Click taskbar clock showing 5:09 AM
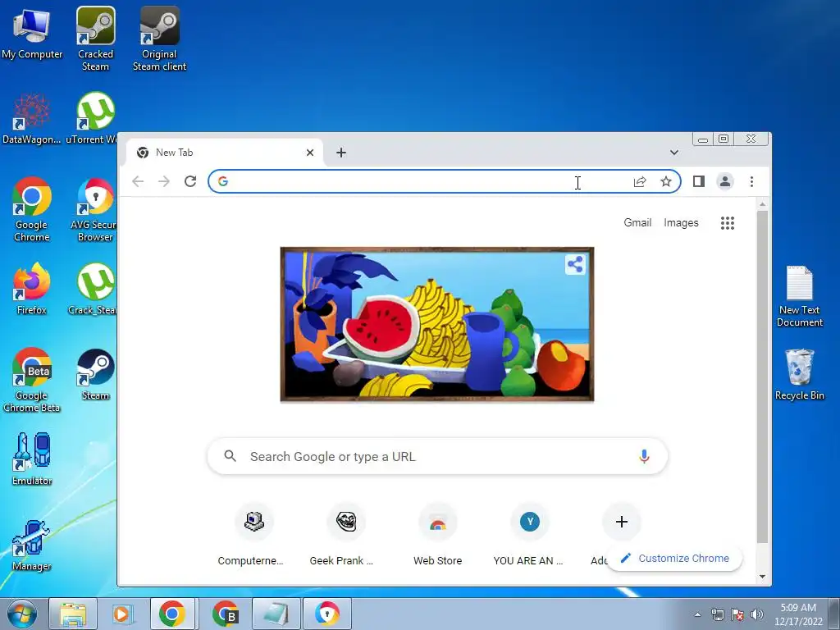Image resolution: width=840 pixels, height=630 pixels. (x=798, y=614)
